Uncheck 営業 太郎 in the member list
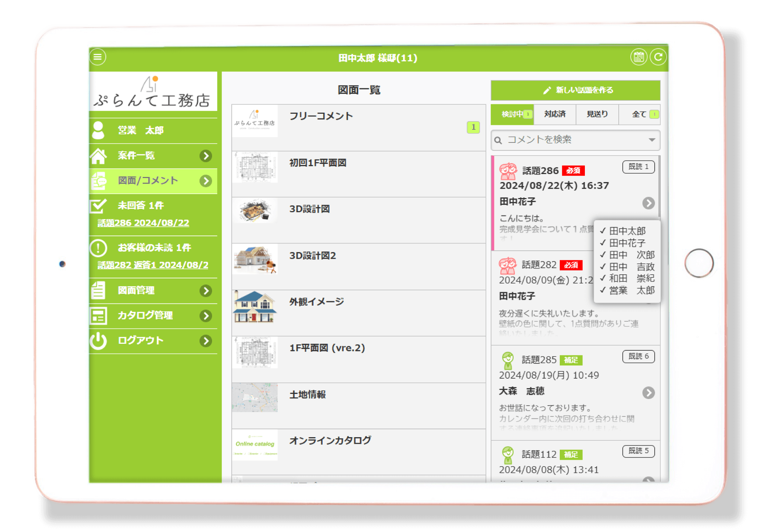 pos(603,290)
